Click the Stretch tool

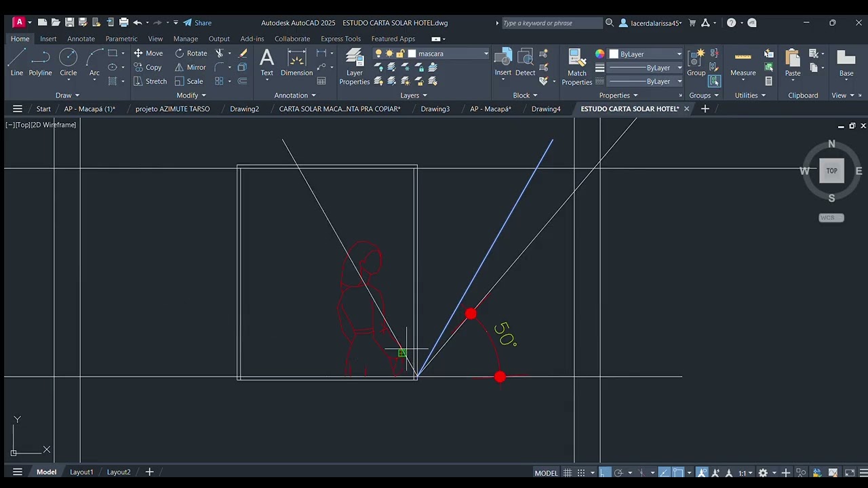150,81
